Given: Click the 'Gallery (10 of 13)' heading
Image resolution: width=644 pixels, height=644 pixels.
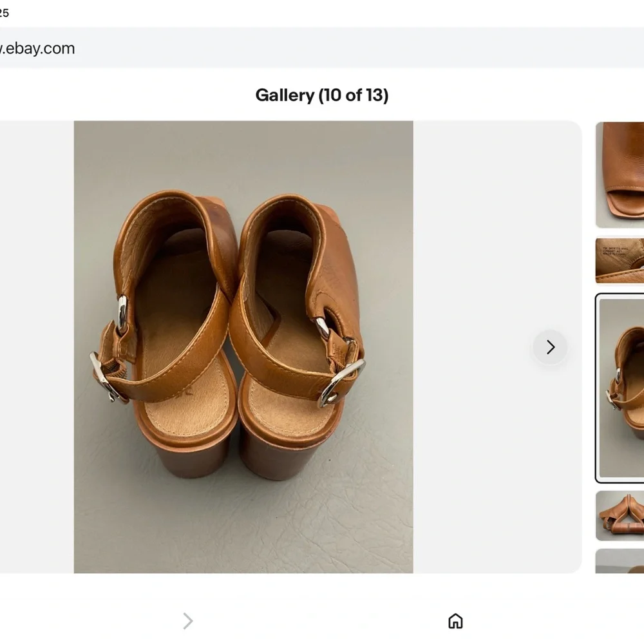Looking at the screenshot, I should 322,95.
